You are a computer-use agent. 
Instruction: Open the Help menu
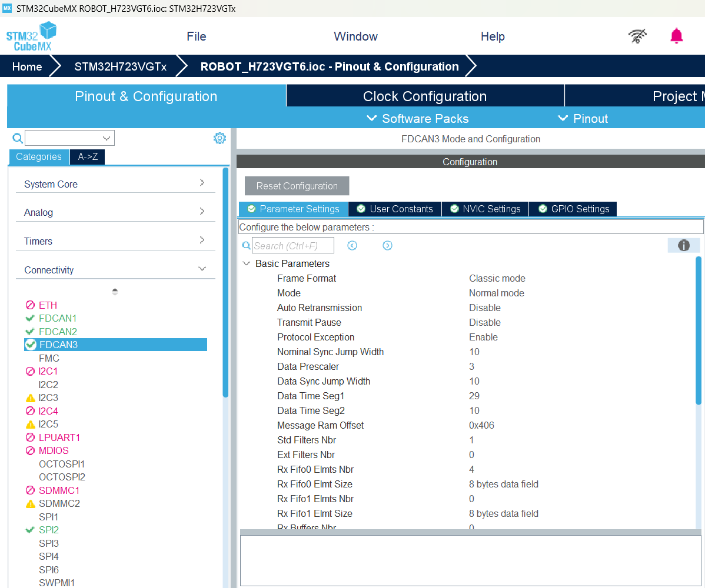pyautogui.click(x=493, y=36)
